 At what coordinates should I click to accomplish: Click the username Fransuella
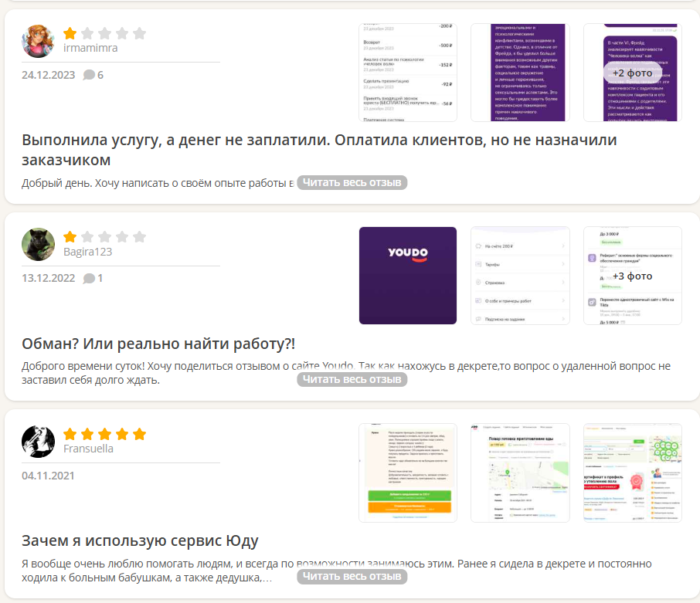tap(88, 449)
